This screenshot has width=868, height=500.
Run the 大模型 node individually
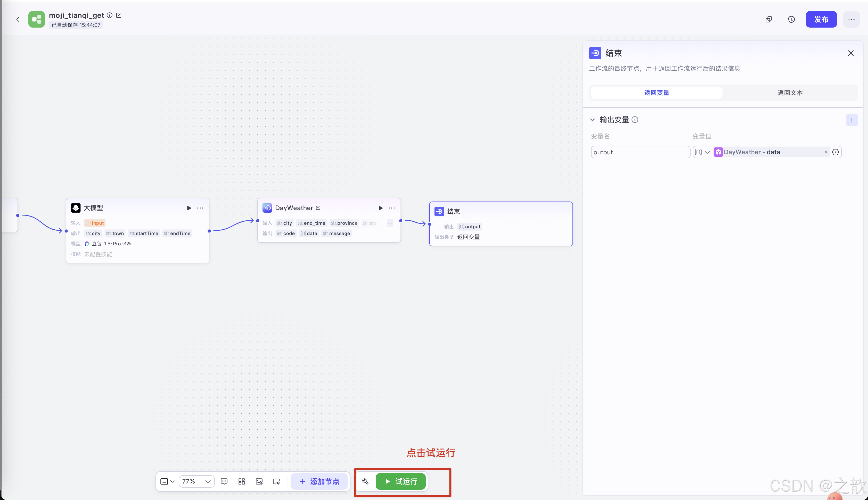(x=189, y=208)
